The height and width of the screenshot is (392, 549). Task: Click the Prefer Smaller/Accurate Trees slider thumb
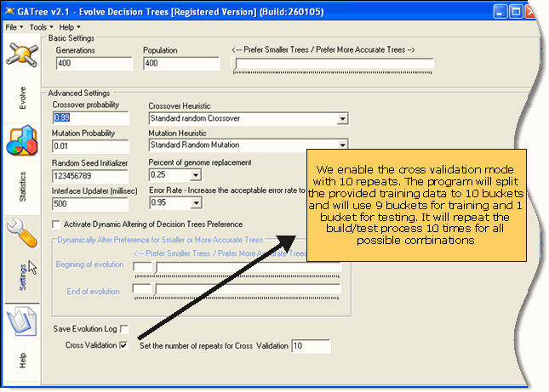click(236, 65)
